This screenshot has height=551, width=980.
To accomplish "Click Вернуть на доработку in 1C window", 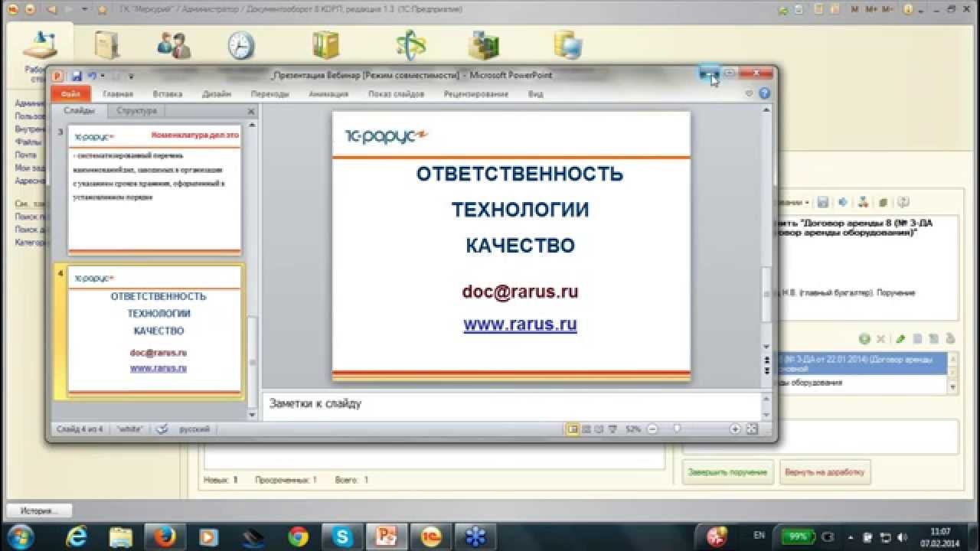I will pyautogui.click(x=824, y=472).
